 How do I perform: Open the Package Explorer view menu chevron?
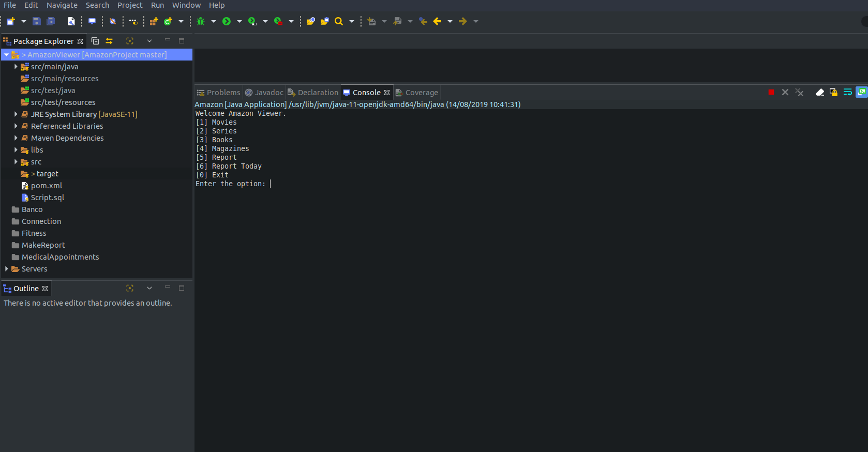149,41
